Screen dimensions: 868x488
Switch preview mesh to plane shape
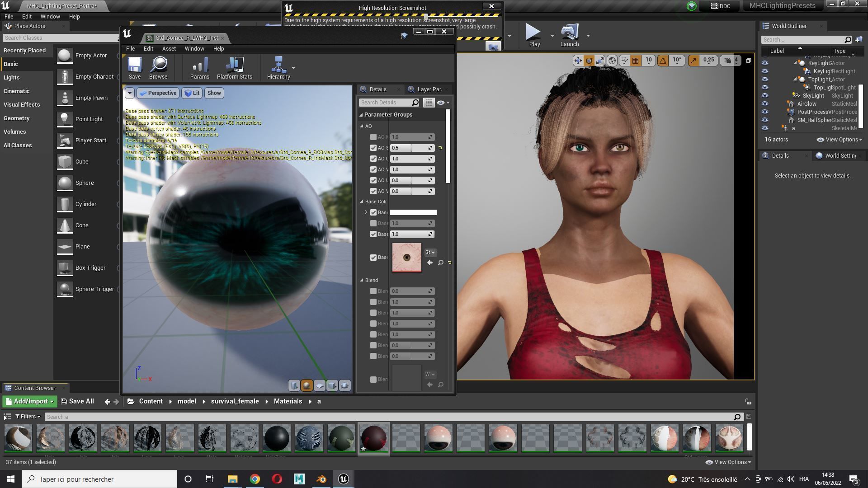(x=319, y=385)
